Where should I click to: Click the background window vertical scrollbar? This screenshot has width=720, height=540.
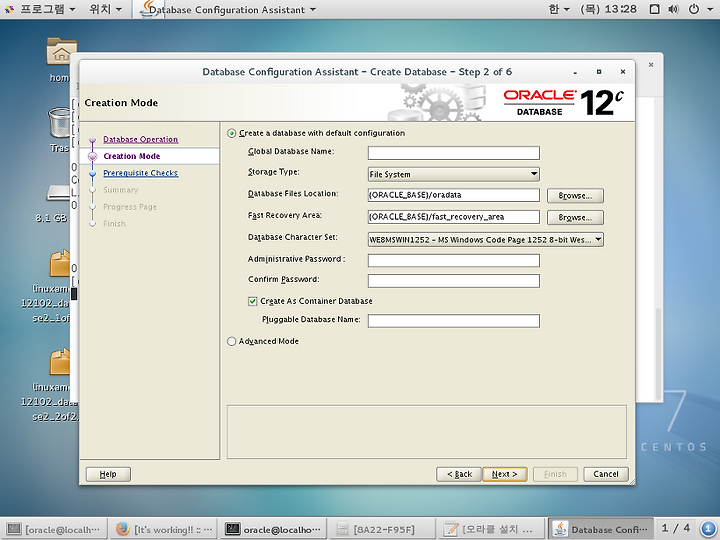coord(658,354)
